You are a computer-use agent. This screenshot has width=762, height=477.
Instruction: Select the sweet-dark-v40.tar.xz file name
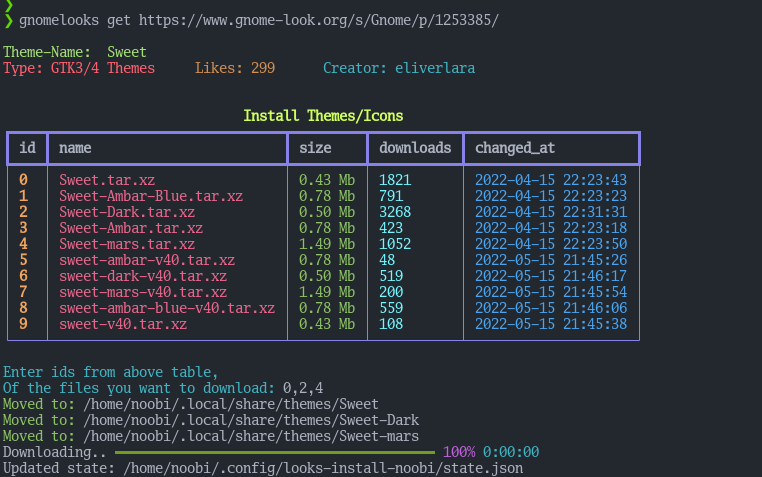143,276
